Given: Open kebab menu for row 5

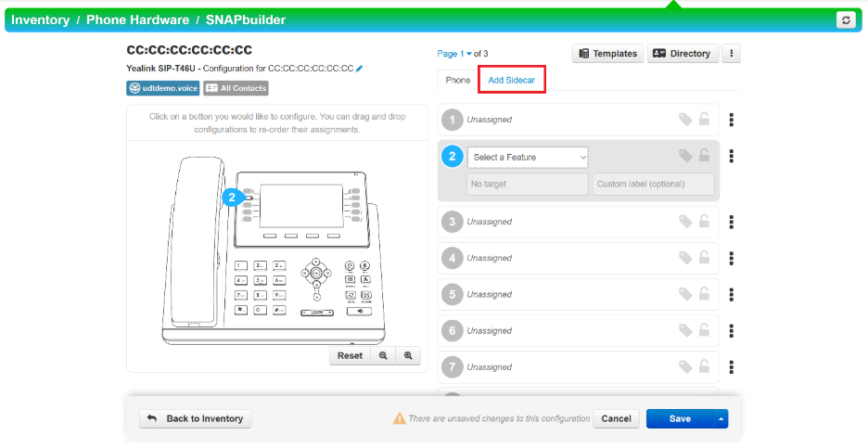Looking at the screenshot, I should (732, 295).
